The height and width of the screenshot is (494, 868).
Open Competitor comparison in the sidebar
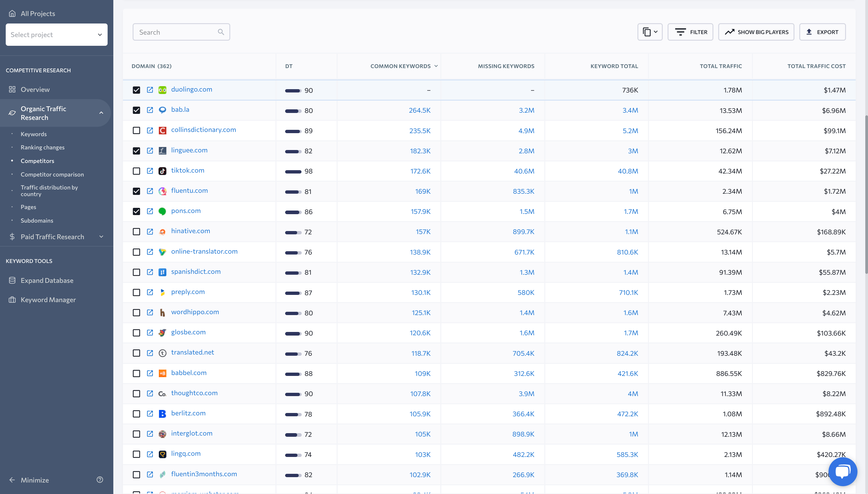point(52,174)
